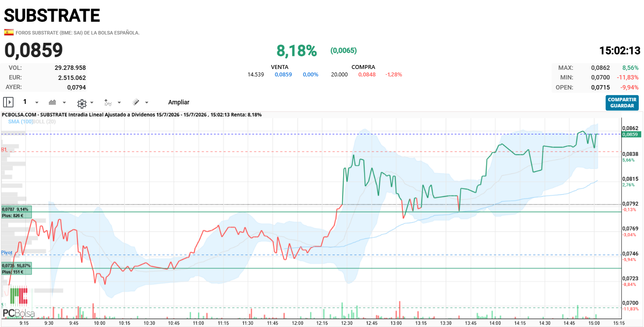
Task: Click the current price tag 0,0859 on axis
Action: 631,134
